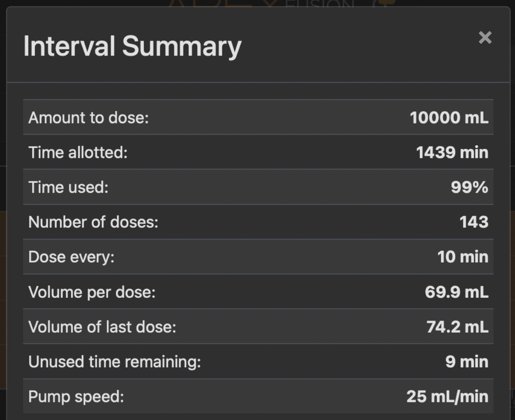Select the "Number of doses:" label
Viewport: 515px width, 420px height.
click(93, 222)
